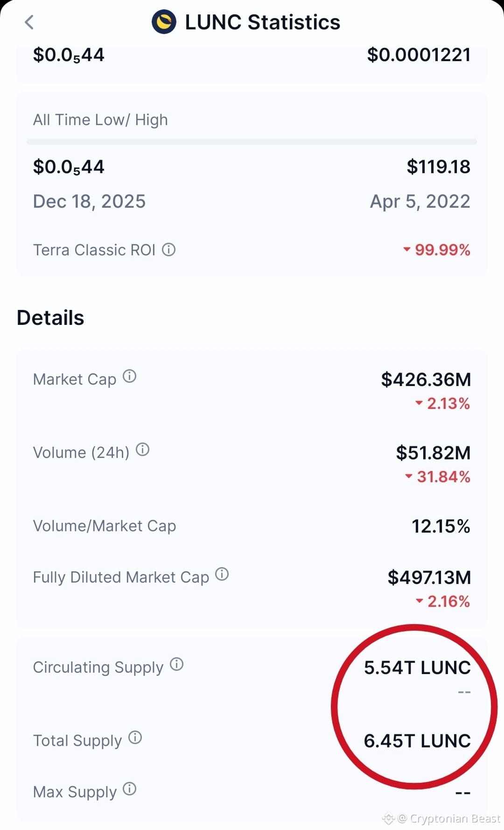Click the 6.45T LUNC total supply
Image resolution: width=504 pixels, height=830 pixels.
(x=417, y=741)
